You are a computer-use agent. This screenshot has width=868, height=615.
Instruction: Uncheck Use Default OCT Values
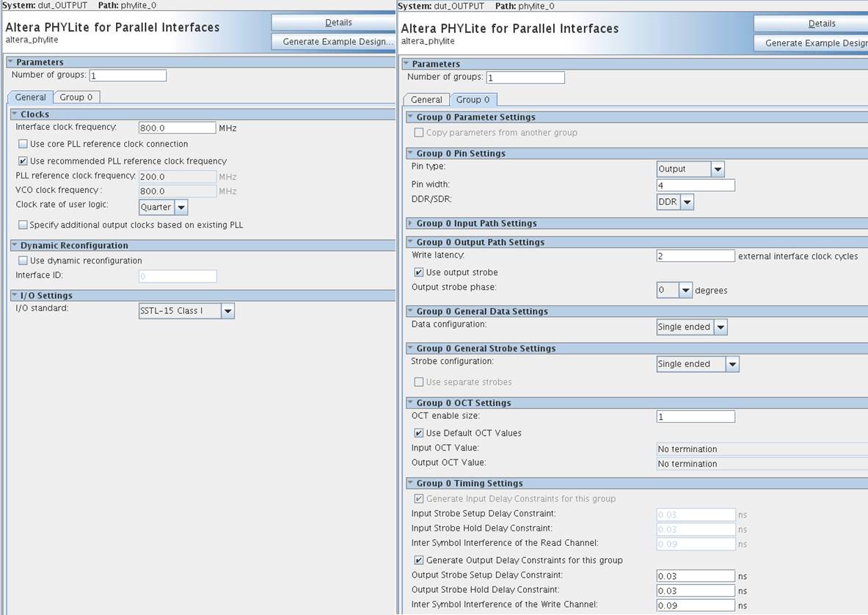coord(419,433)
